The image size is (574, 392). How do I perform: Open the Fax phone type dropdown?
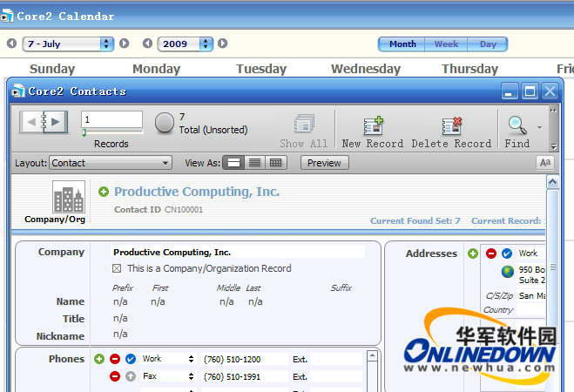[x=191, y=376]
